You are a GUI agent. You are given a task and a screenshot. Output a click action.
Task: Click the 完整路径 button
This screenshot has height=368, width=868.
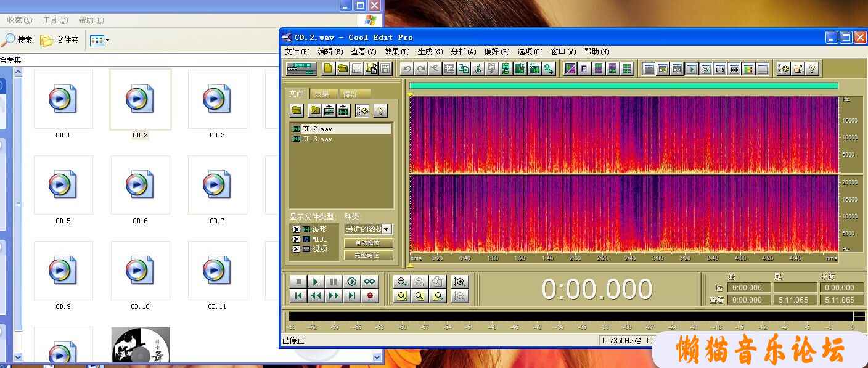[369, 255]
